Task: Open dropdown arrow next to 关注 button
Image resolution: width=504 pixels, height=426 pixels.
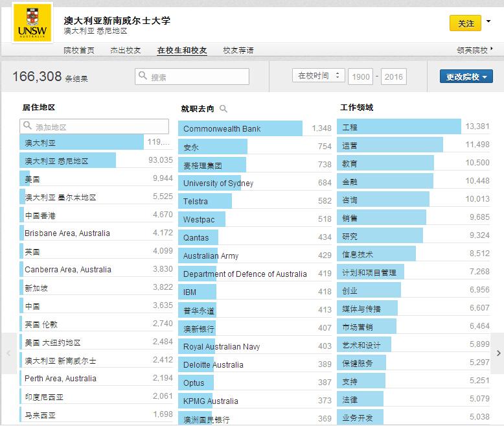Action: [x=488, y=21]
